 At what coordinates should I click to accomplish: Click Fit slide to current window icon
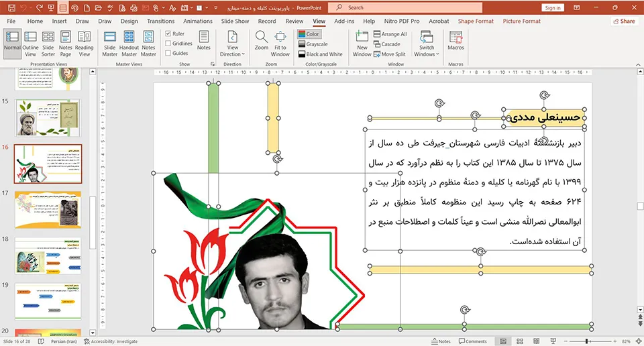[x=639, y=341]
